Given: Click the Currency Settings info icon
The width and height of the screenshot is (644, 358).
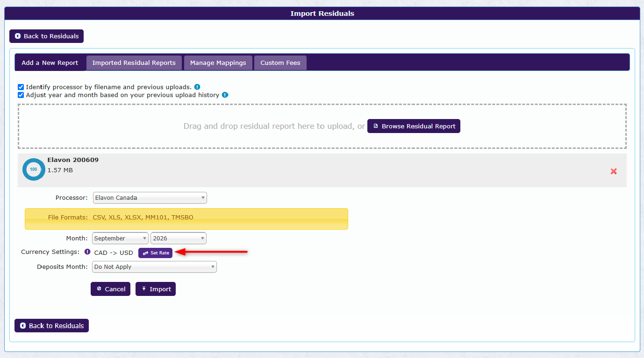Looking at the screenshot, I should tap(87, 252).
